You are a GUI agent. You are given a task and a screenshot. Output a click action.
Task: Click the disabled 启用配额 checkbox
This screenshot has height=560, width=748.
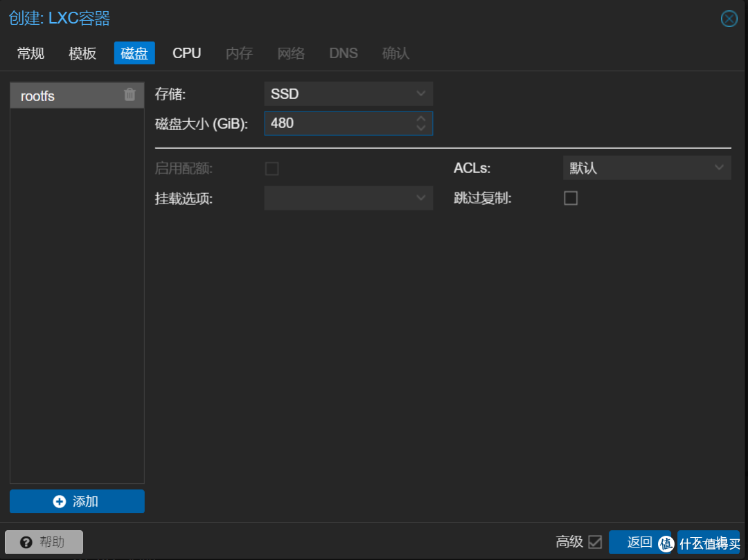[x=271, y=168]
